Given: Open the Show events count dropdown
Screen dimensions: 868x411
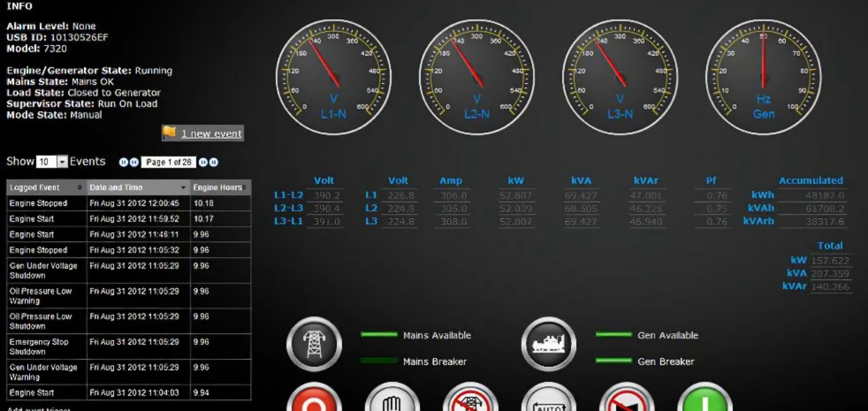Looking at the screenshot, I should (62, 162).
